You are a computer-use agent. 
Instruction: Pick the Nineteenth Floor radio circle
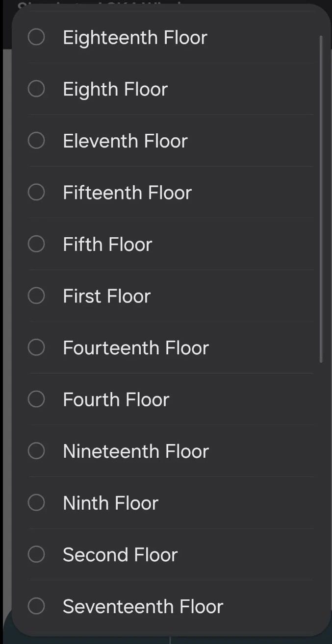[36, 451]
